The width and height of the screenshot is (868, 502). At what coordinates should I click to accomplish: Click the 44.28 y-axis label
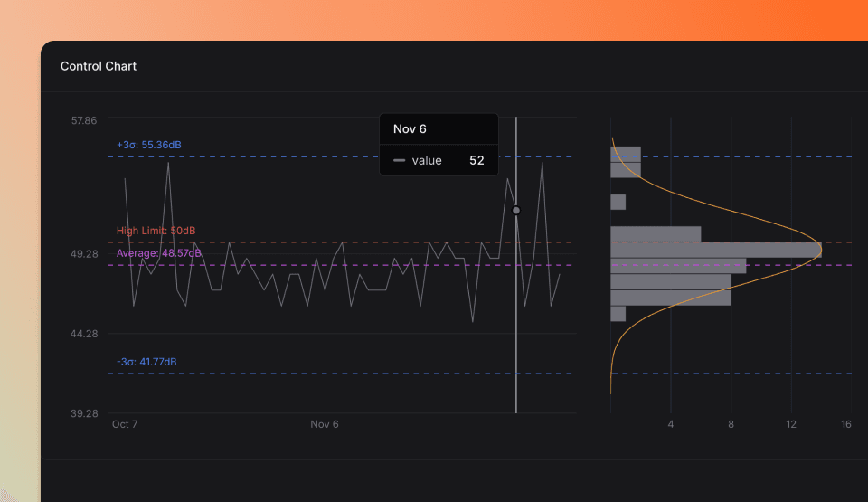pyautogui.click(x=84, y=334)
